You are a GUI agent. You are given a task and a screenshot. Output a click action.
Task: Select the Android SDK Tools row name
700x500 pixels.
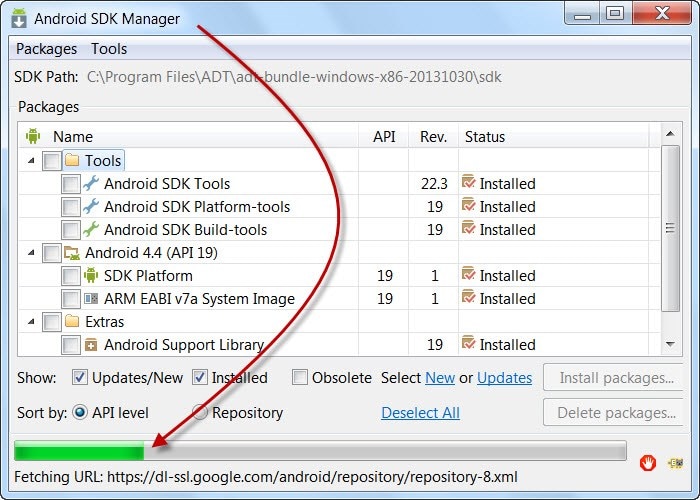pyautogui.click(x=167, y=183)
